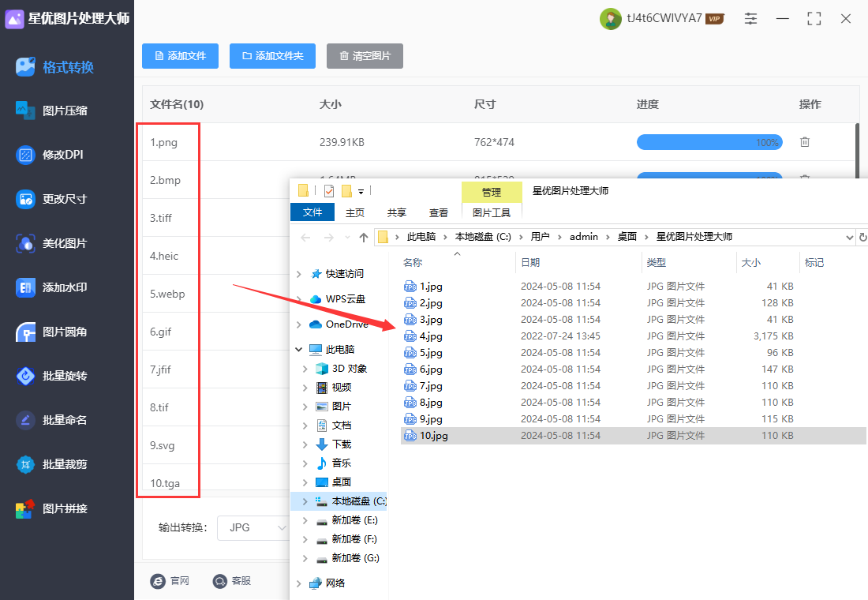Open the 图片拼接 image stitching tool

coord(51,508)
